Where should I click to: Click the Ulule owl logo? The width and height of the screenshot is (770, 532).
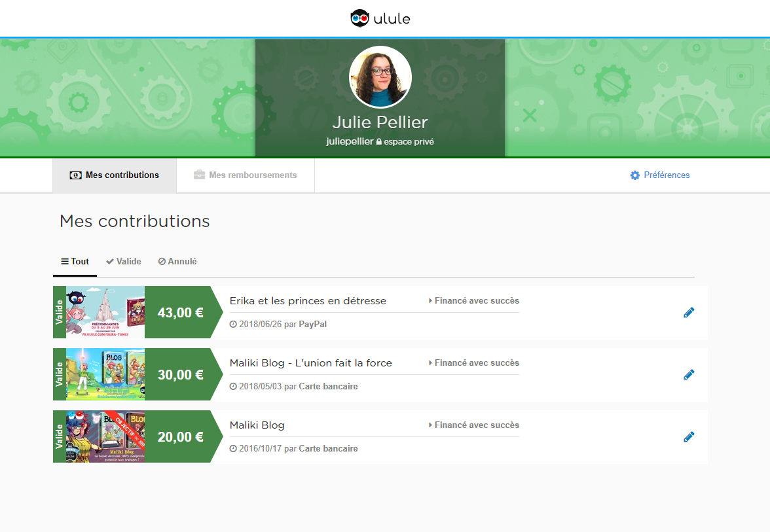coord(360,18)
